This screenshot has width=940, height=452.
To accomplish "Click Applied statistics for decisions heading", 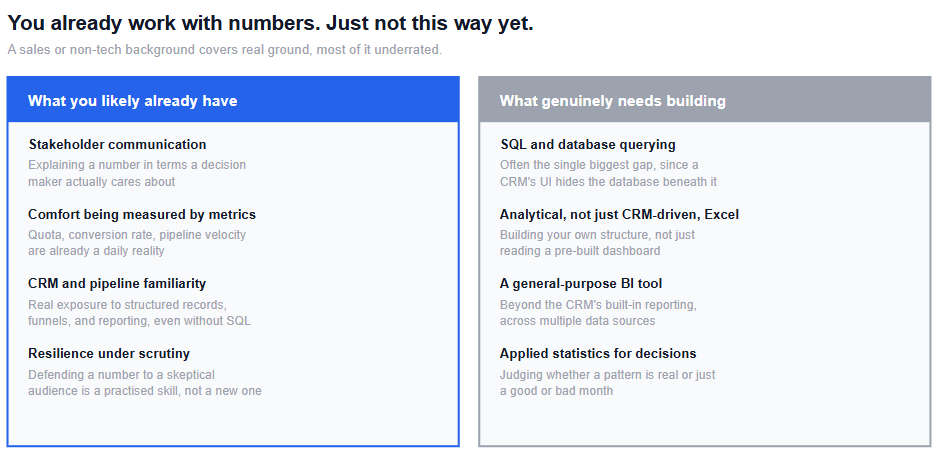I will click(x=598, y=354).
